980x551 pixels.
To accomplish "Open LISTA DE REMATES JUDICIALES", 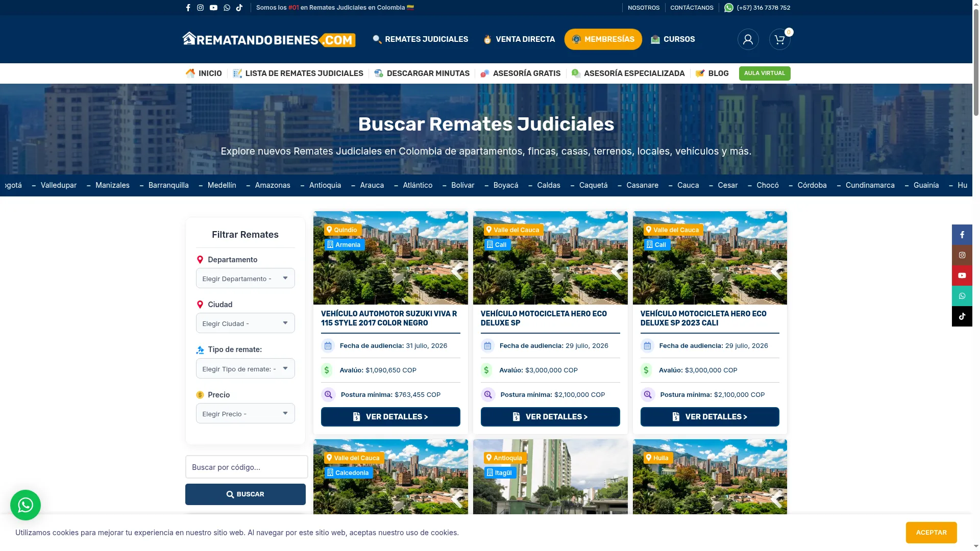I will click(298, 73).
